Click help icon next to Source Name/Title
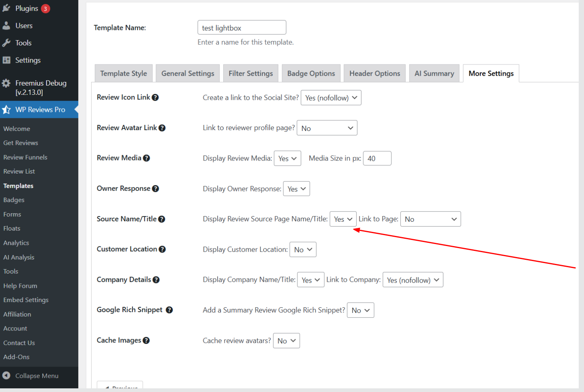Image resolution: width=584 pixels, height=392 pixels. 162,219
